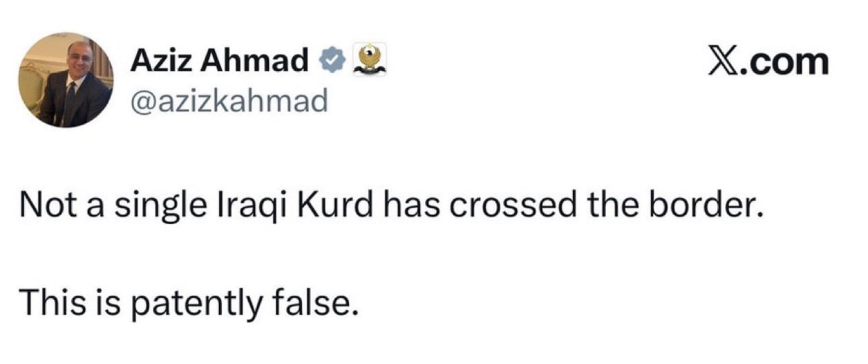Open Aziz Ahmad's profile picture

click(66, 81)
